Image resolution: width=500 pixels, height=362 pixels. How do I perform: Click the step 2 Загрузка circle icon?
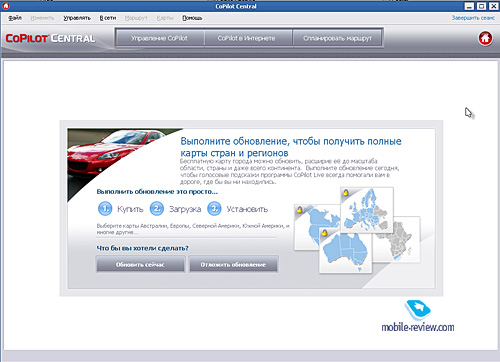[x=157, y=209]
